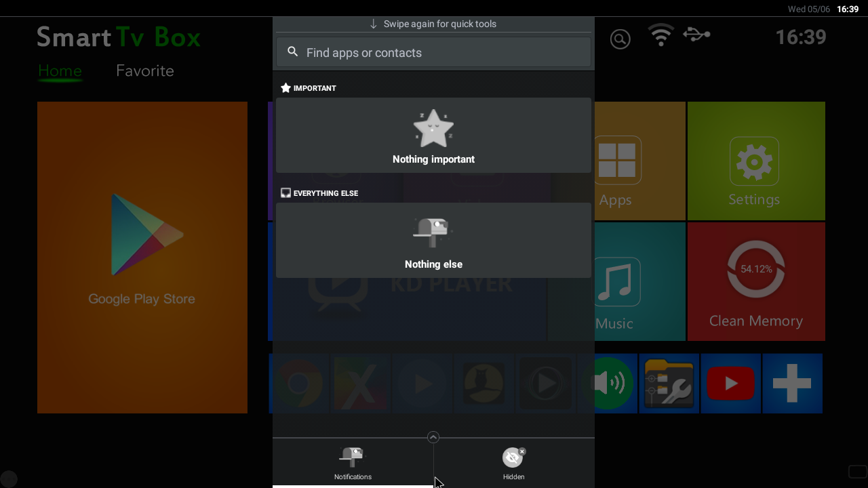
Task: Launch the Chrome browser shortcut
Action: pos(299,384)
